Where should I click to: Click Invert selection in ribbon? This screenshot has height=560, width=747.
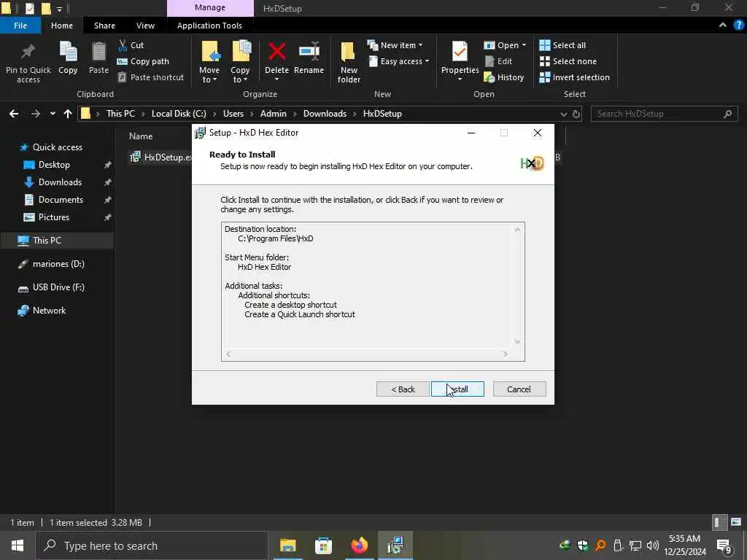coord(575,77)
